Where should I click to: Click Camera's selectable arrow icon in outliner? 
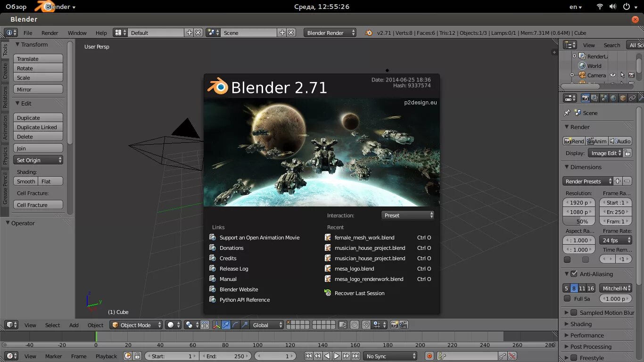tap(622, 75)
